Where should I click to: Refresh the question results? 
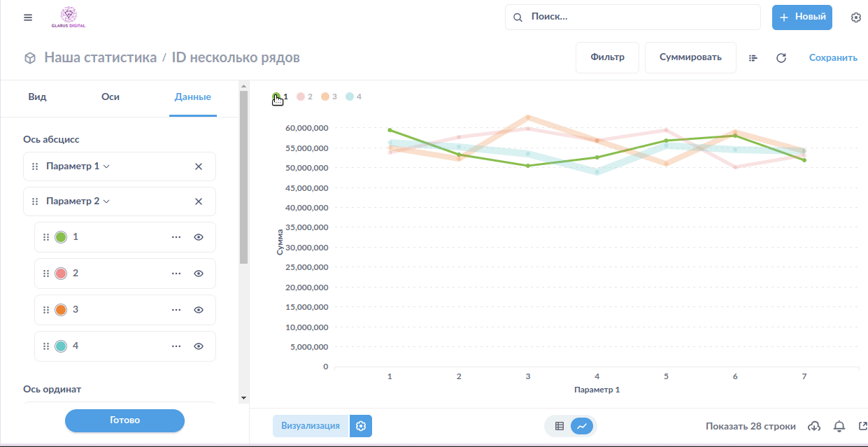[781, 58]
